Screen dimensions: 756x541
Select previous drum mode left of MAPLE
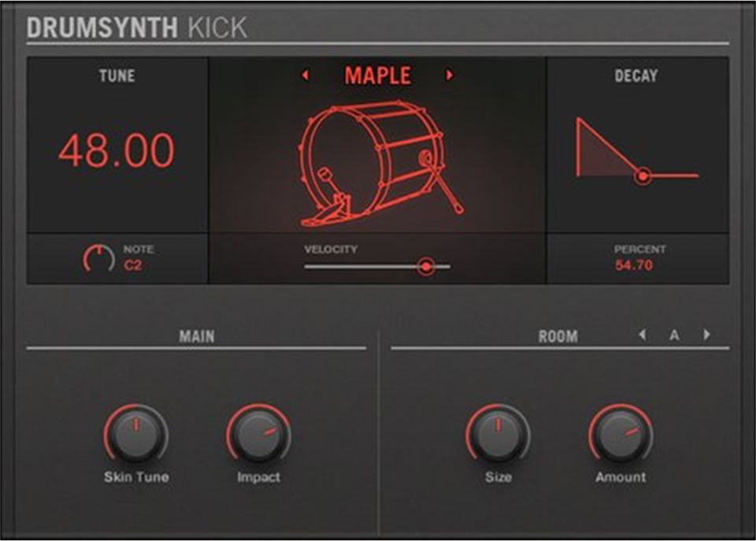coord(306,76)
